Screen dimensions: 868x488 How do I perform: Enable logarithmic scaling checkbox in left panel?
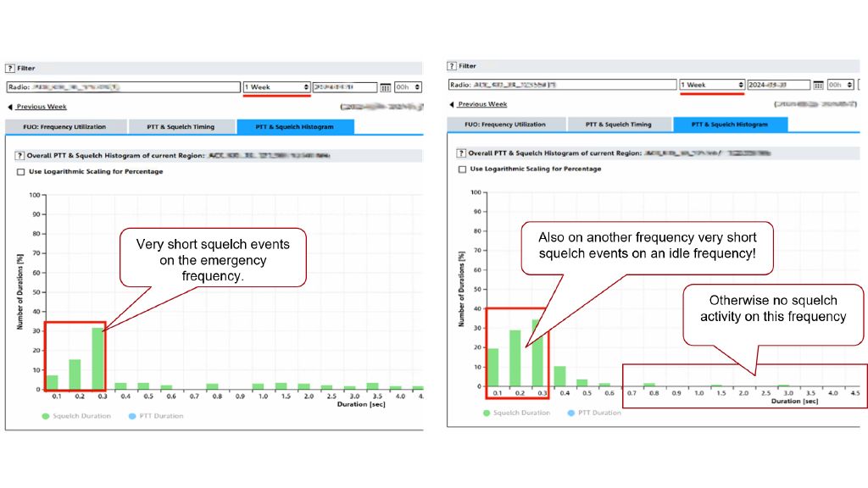click(21, 172)
